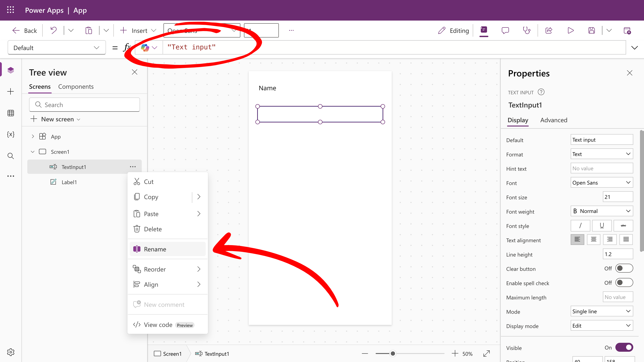Collapse the Screen1 tree item
This screenshot has height=362, width=644.
click(32, 152)
